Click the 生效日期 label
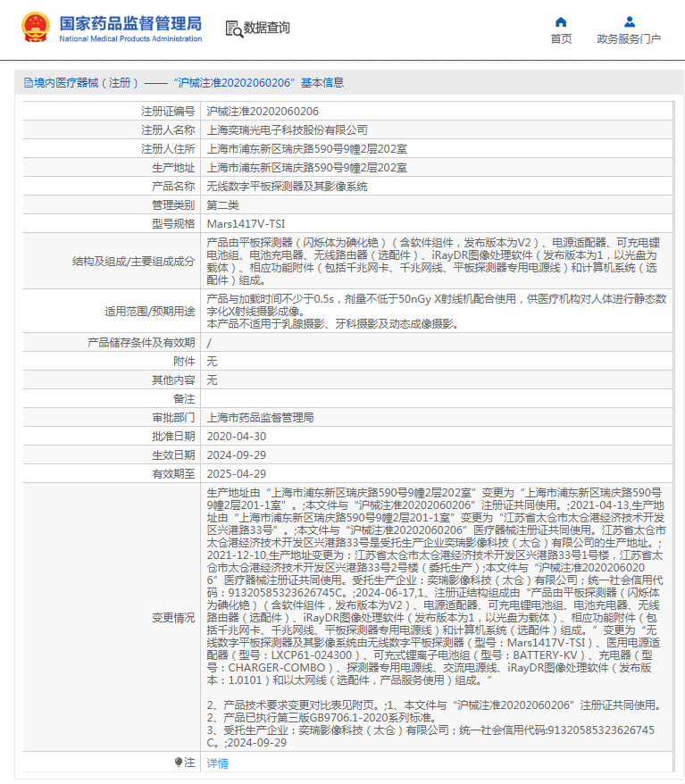 [173, 455]
